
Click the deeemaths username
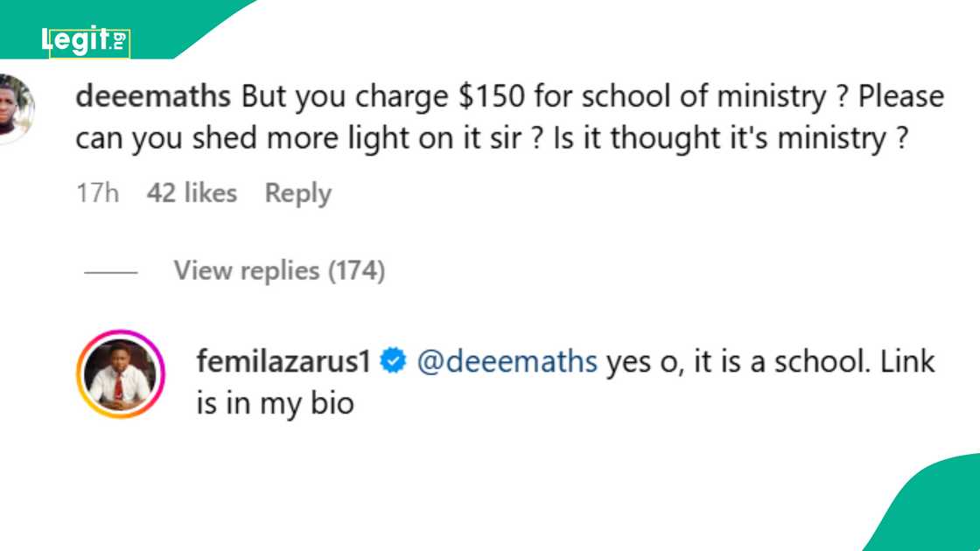(x=152, y=97)
